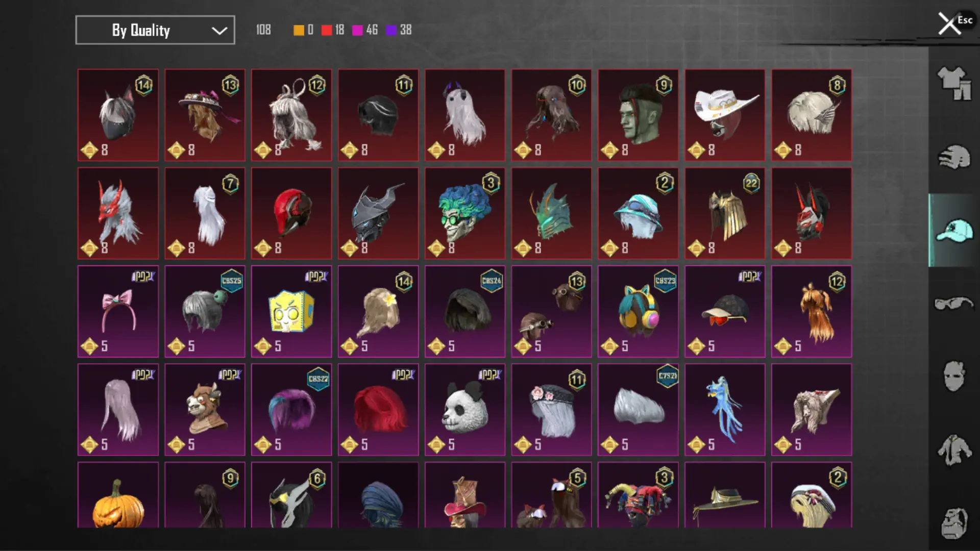
Task: Click the dropdown chevron arrow
Action: click(219, 31)
